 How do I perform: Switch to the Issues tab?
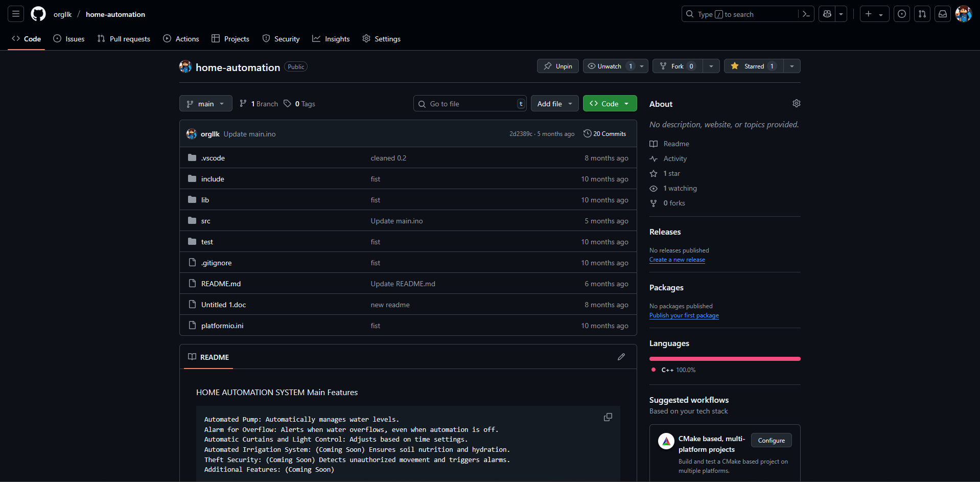(x=69, y=39)
